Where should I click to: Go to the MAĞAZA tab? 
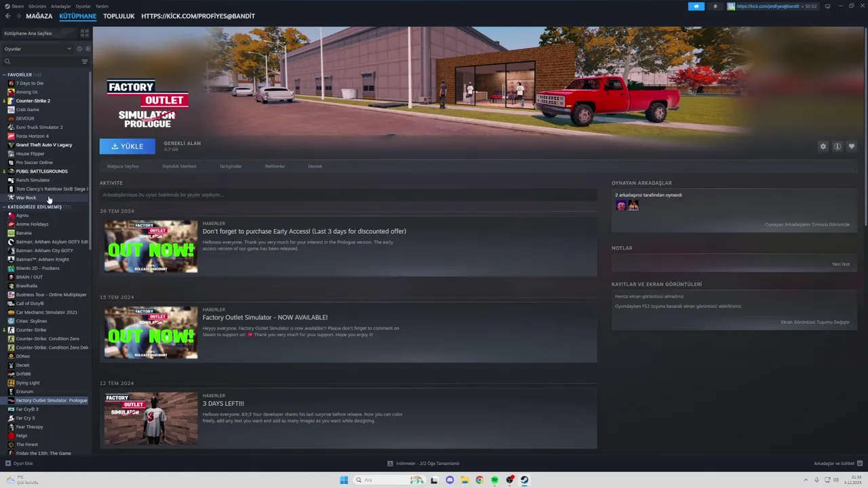(39, 16)
